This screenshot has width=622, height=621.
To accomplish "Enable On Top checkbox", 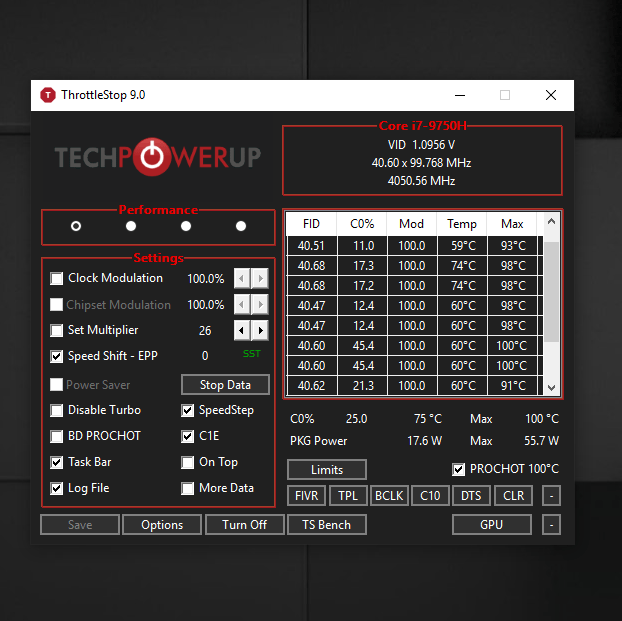I will pos(187,462).
